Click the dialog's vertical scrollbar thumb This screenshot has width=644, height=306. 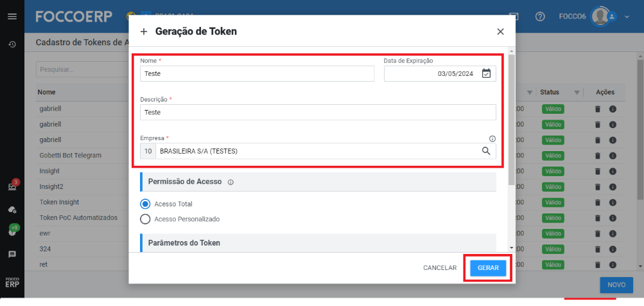point(511,120)
